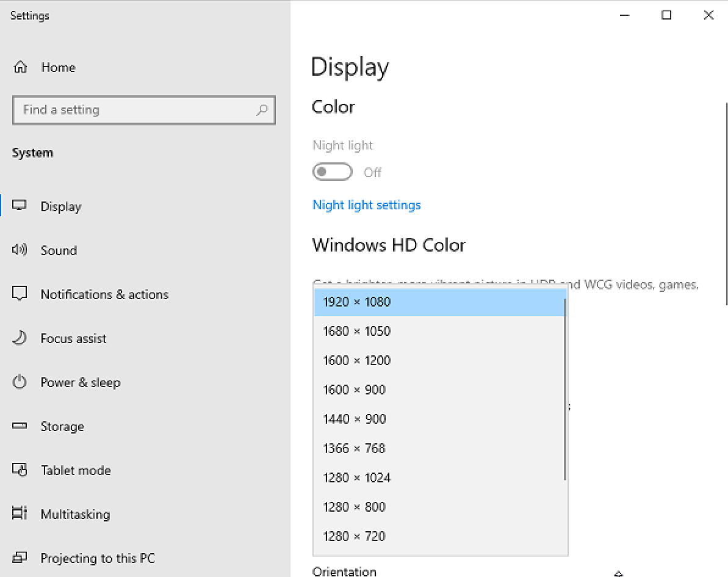The width and height of the screenshot is (728, 577).
Task: Open Projecting to this PC page
Action: coord(98,558)
